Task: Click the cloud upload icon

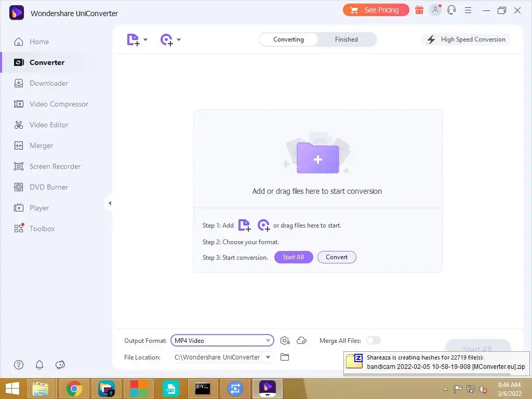Action: [x=302, y=341]
